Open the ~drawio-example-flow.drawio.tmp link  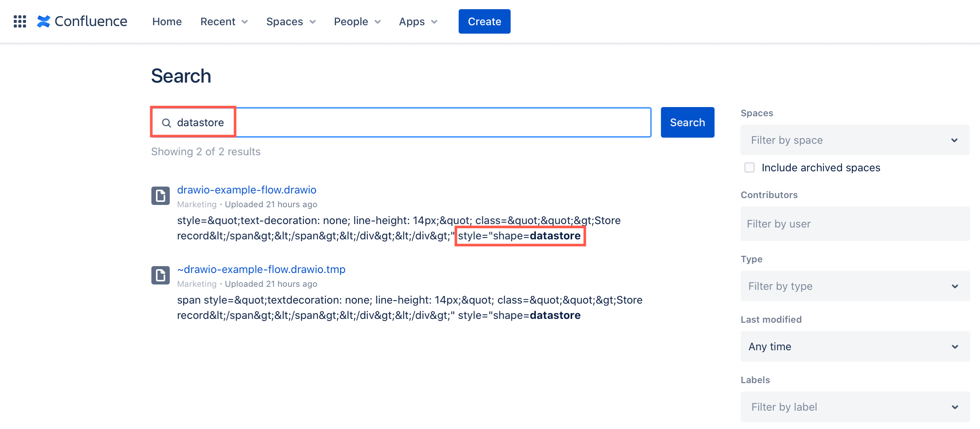(261, 269)
